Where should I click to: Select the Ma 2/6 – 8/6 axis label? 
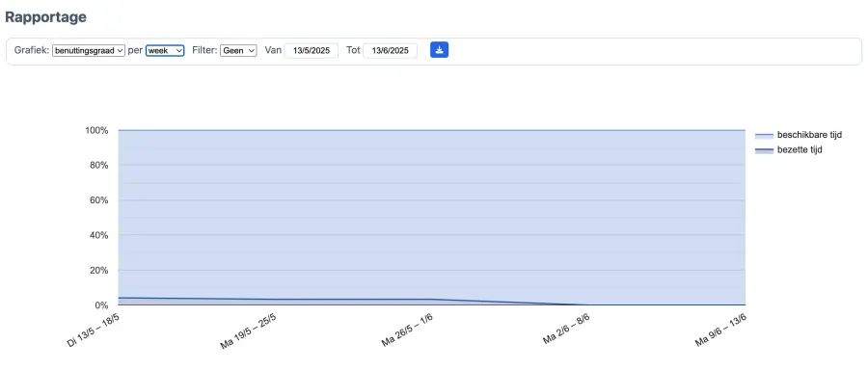pos(566,330)
